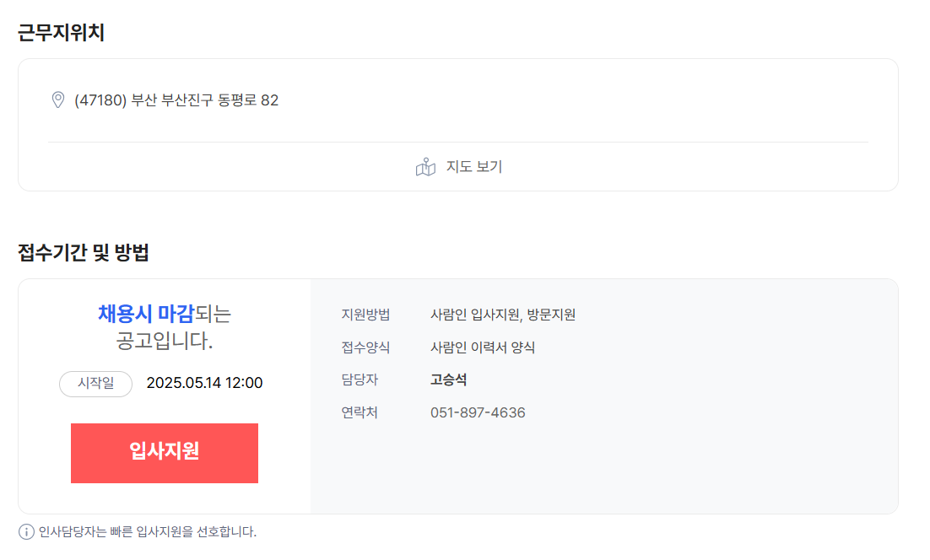Click the 시작일 badge
The width and height of the screenshot is (930, 560).
[x=95, y=384]
